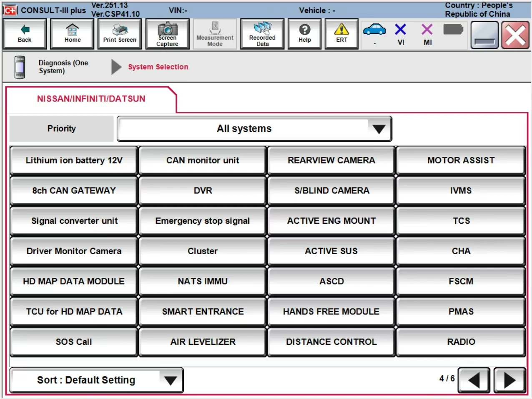Open Help question mark icon

pos(305,34)
